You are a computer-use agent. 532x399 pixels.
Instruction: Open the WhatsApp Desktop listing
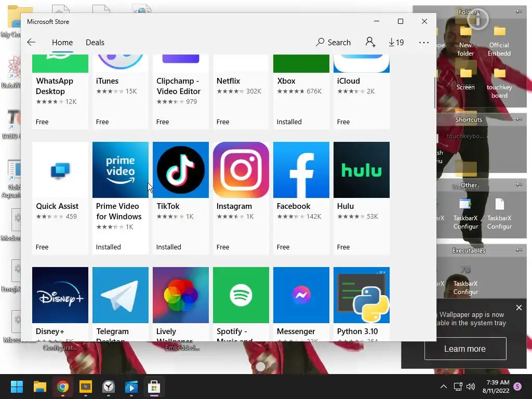(x=60, y=91)
